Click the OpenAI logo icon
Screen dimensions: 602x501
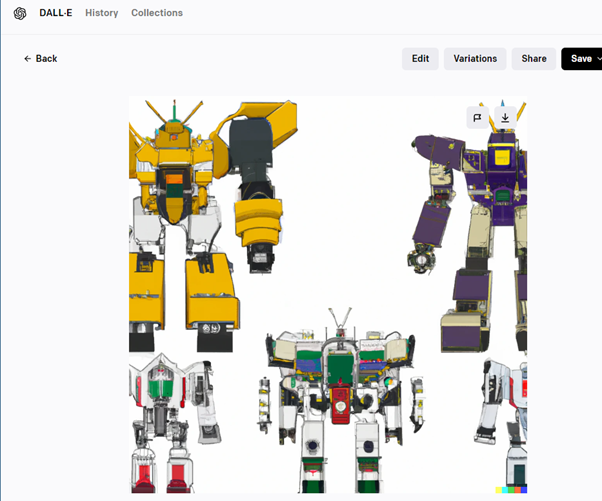coord(20,13)
